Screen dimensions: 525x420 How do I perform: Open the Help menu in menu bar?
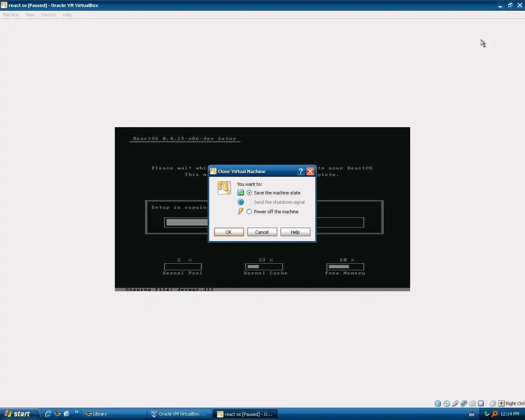(67, 15)
